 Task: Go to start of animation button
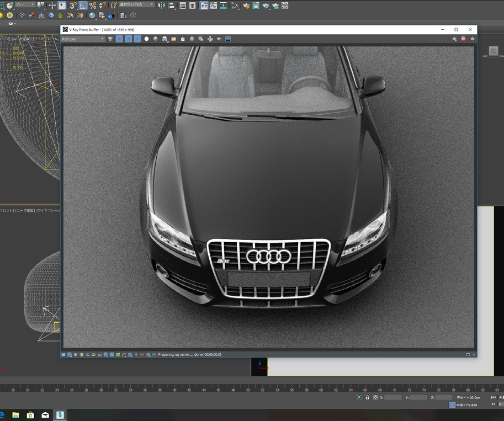click(493, 397)
